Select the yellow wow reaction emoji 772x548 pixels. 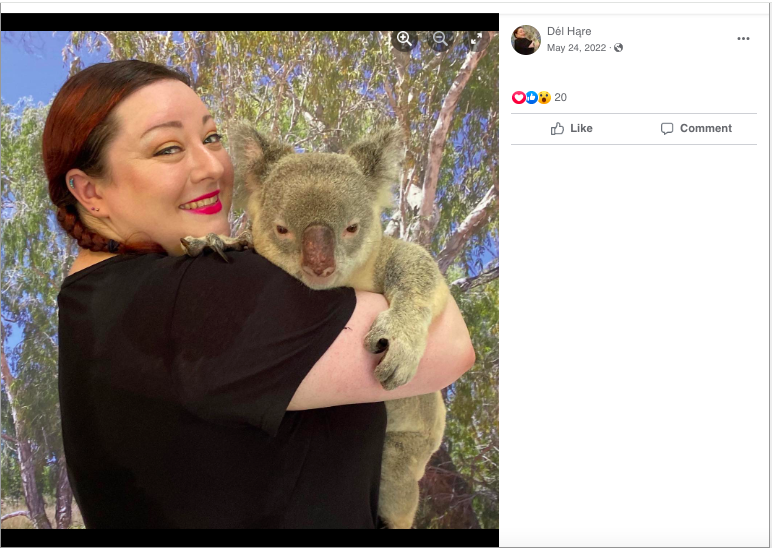544,97
